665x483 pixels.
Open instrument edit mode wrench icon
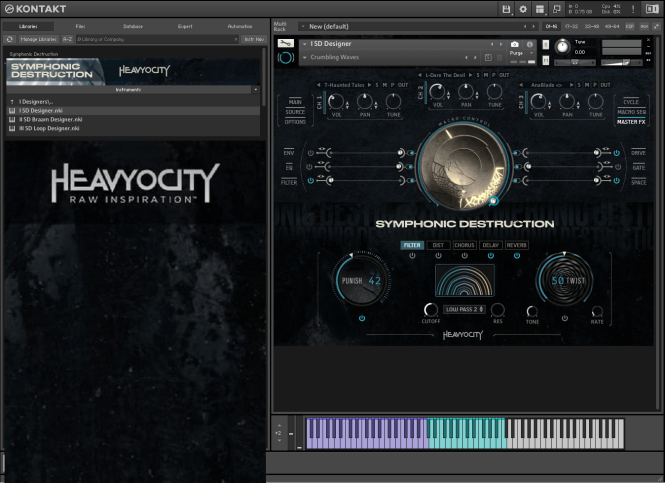[x=285, y=43]
